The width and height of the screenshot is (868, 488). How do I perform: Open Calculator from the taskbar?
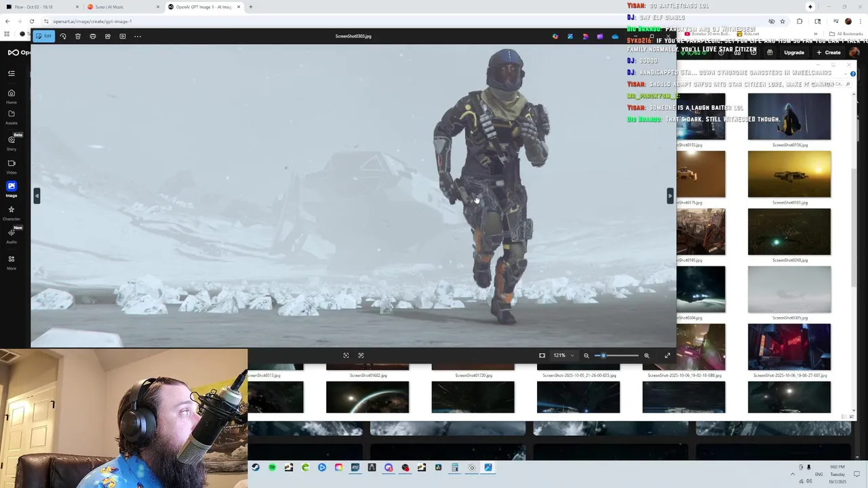click(x=455, y=468)
